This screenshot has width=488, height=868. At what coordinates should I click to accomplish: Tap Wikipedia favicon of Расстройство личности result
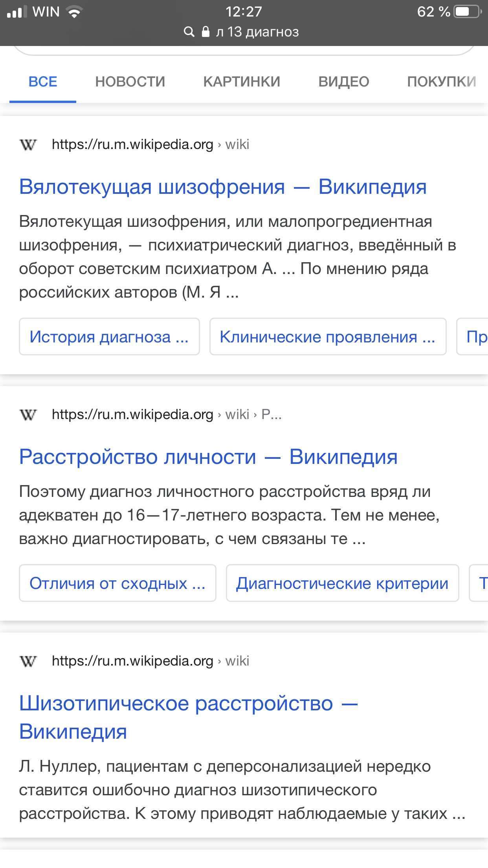pos(28,414)
